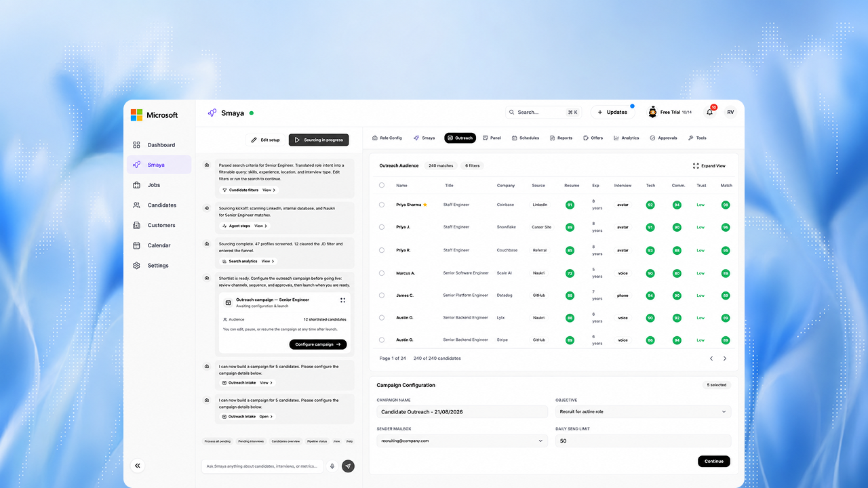
Task: Open the Schedules tab
Action: tap(525, 138)
